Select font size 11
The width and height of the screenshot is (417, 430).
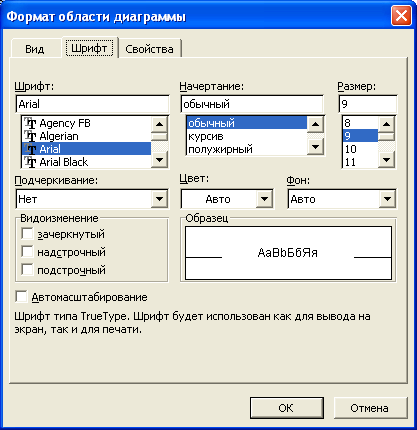(360, 162)
